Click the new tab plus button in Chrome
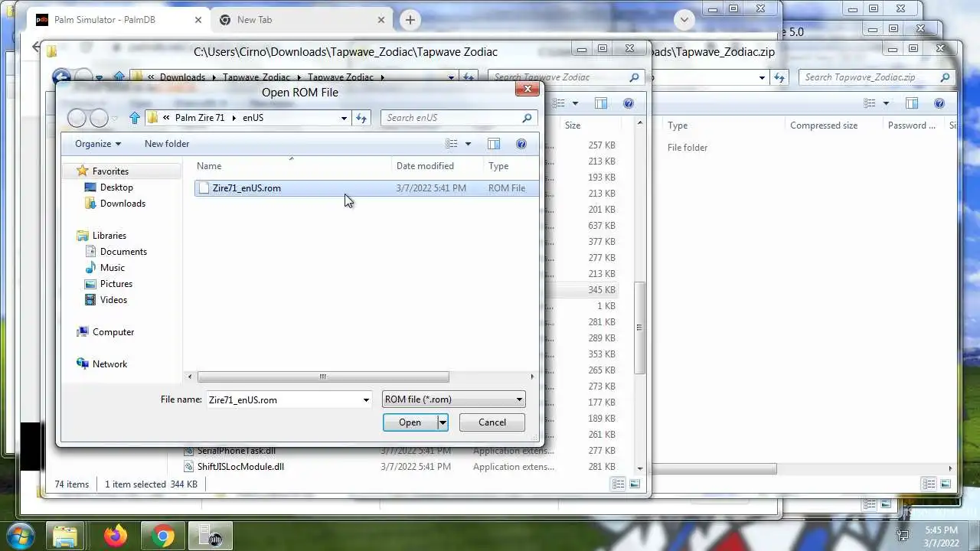 (x=410, y=20)
